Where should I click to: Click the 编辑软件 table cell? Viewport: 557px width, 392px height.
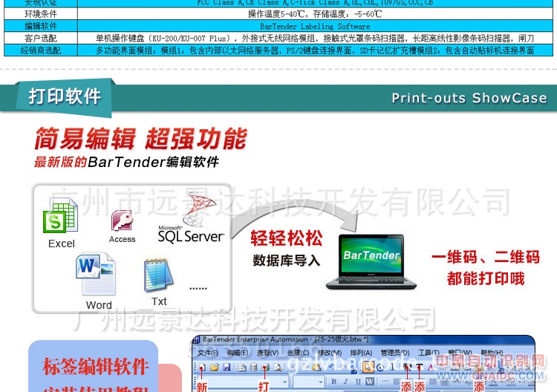click(x=41, y=26)
